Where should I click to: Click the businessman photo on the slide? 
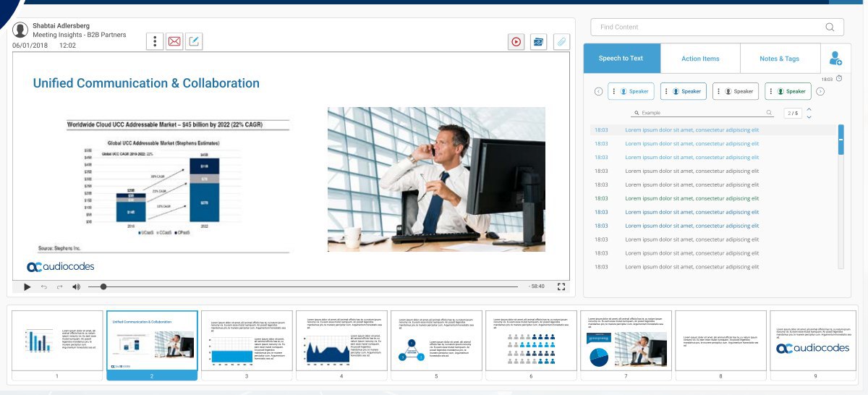436,179
